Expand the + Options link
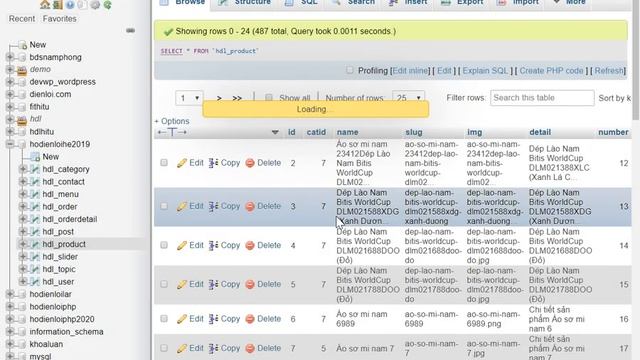 click(x=172, y=121)
